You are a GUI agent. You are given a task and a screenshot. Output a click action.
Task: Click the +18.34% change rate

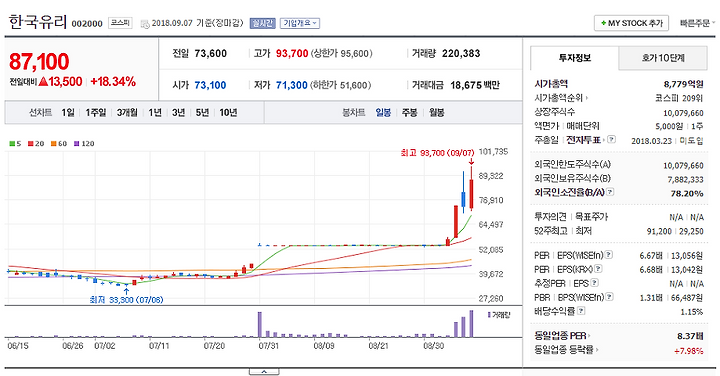coord(113,82)
